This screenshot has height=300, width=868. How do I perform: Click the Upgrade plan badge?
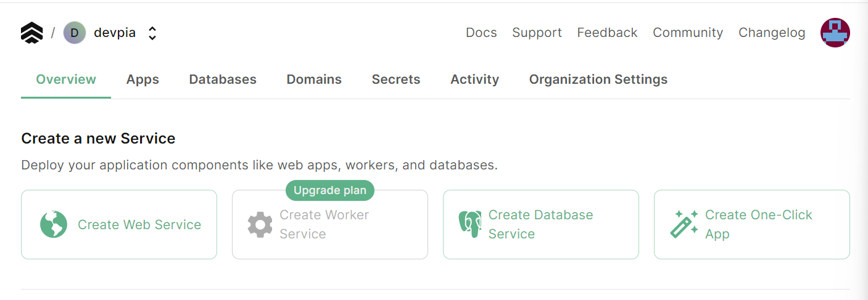(x=330, y=190)
